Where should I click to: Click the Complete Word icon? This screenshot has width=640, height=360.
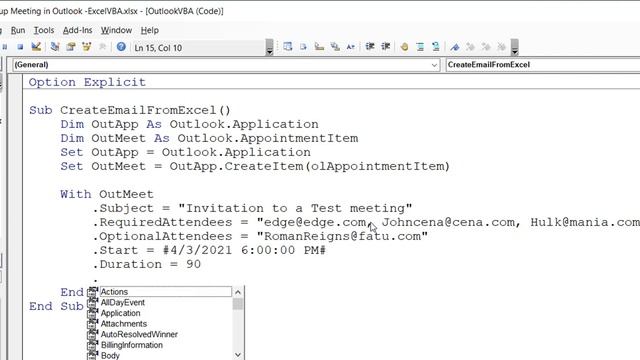[x=351, y=47]
